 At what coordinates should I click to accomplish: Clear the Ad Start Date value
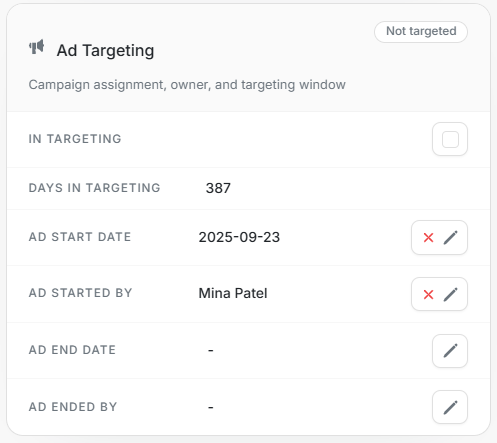(x=428, y=238)
